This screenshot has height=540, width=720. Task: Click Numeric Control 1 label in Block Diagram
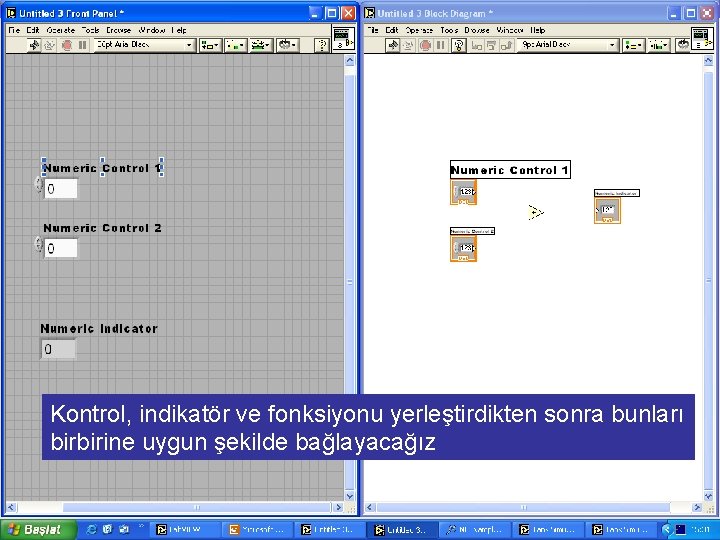(x=510, y=170)
